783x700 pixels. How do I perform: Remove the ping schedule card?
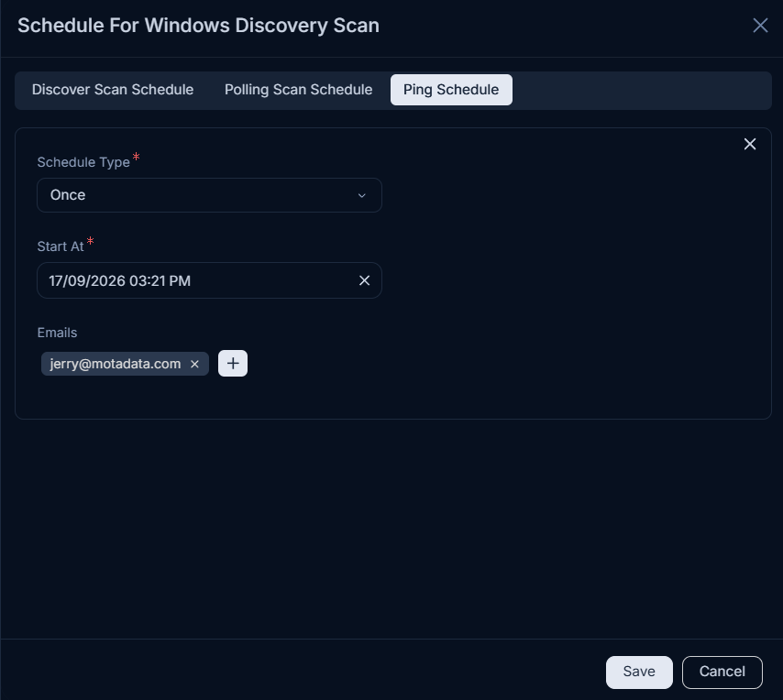pyautogui.click(x=750, y=144)
